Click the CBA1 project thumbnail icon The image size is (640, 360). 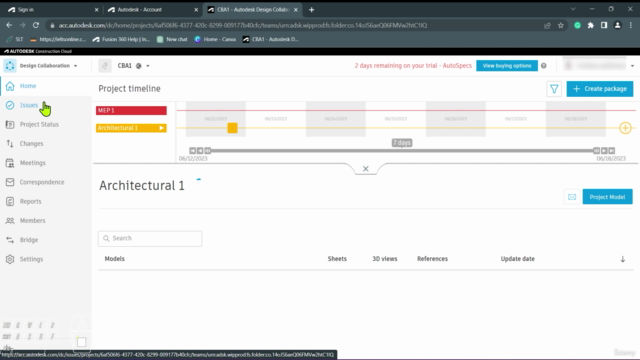coord(105,66)
